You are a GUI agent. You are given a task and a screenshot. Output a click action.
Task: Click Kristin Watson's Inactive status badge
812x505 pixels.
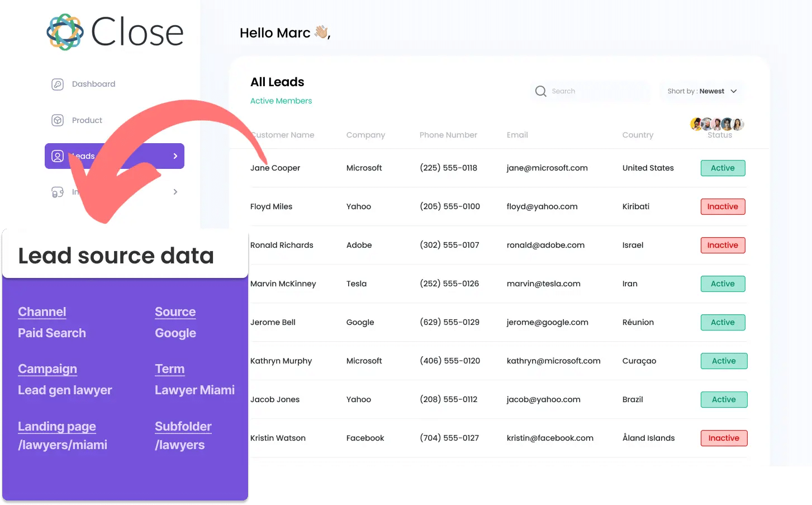(724, 438)
